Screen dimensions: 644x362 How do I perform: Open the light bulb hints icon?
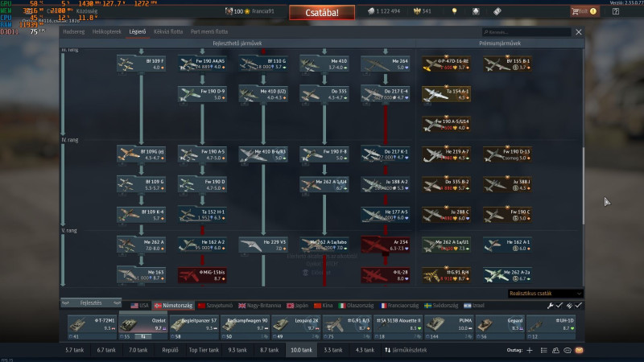(x=454, y=11)
